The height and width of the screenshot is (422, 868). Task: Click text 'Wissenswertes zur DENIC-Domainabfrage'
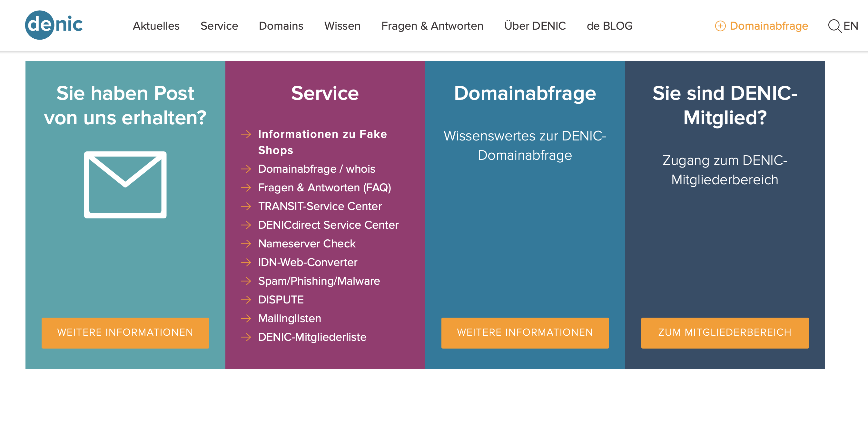pyautogui.click(x=525, y=145)
